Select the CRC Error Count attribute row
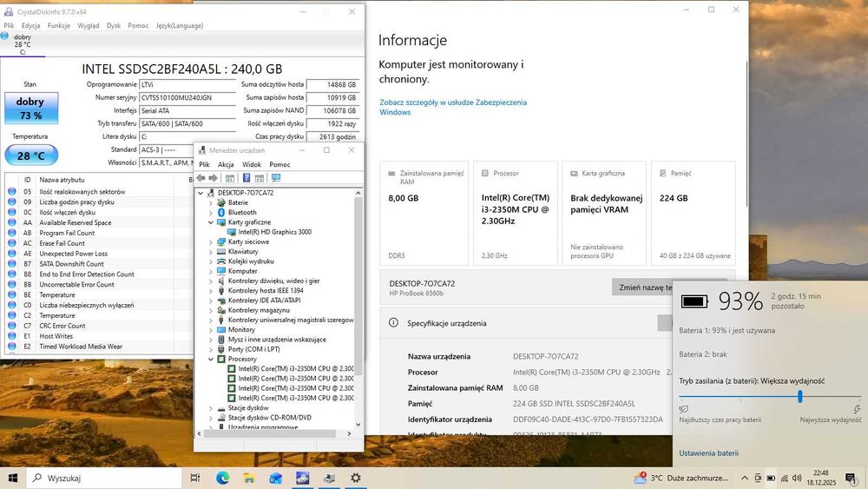Image resolution: width=868 pixels, height=489 pixels. pos(98,327)
